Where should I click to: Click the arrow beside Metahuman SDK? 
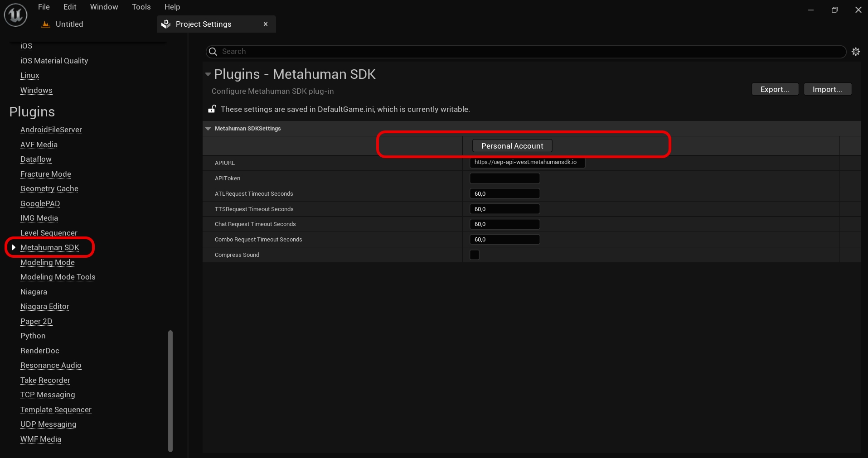(14, 247)
